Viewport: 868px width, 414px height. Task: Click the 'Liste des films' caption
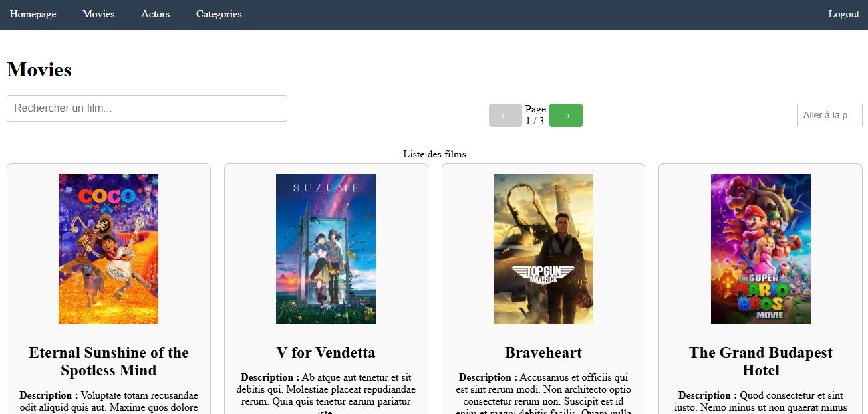(x=434, y=154)
